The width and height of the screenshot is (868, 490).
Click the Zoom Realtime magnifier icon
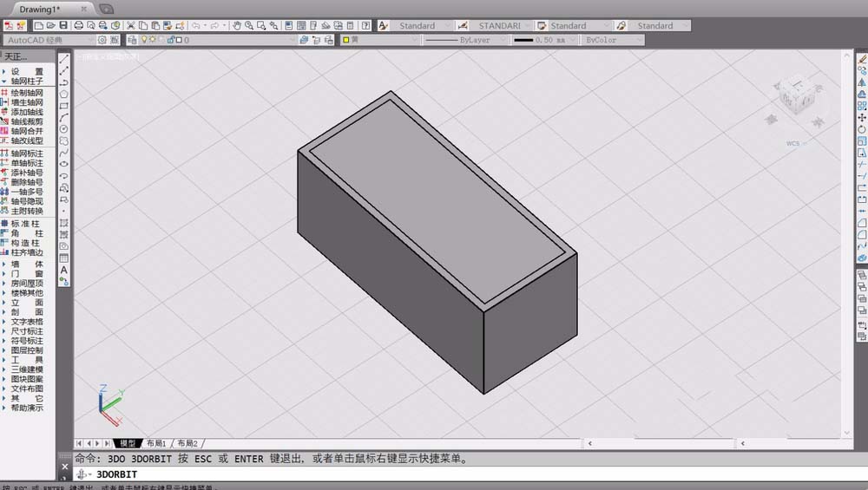(x=249, y=25)
